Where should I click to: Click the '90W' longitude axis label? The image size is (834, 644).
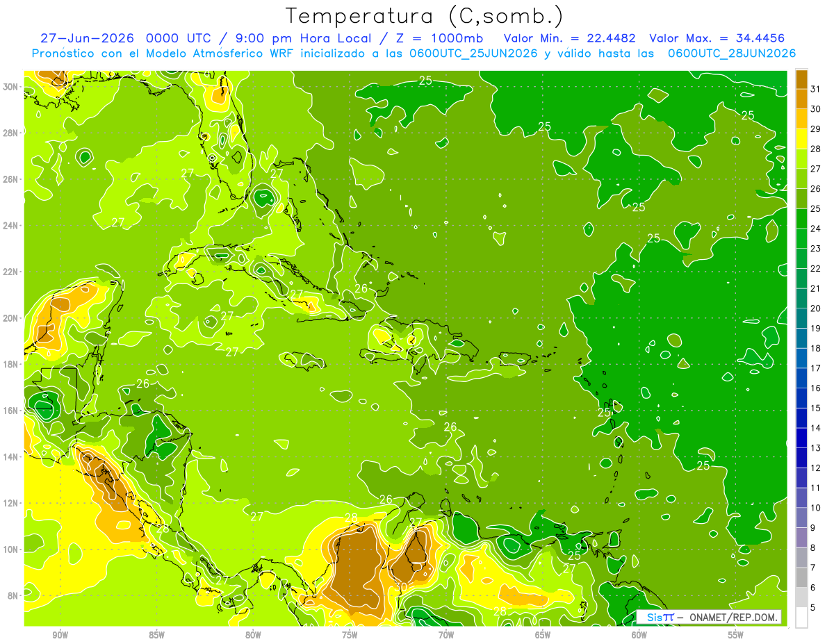60,635
